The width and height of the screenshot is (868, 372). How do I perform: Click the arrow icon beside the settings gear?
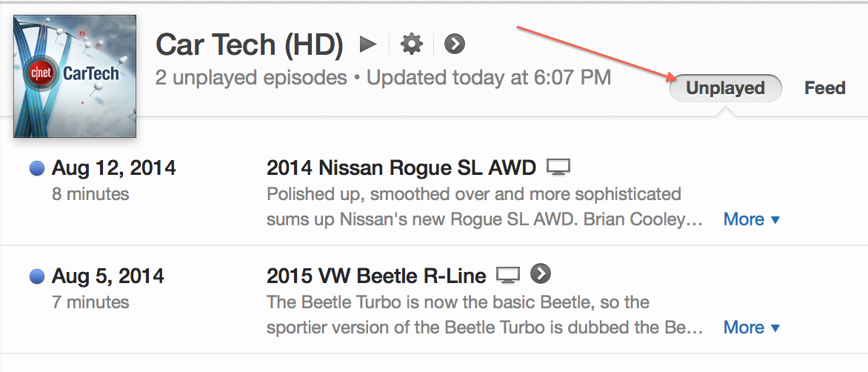pyautogui.click(x=455, y=44)
